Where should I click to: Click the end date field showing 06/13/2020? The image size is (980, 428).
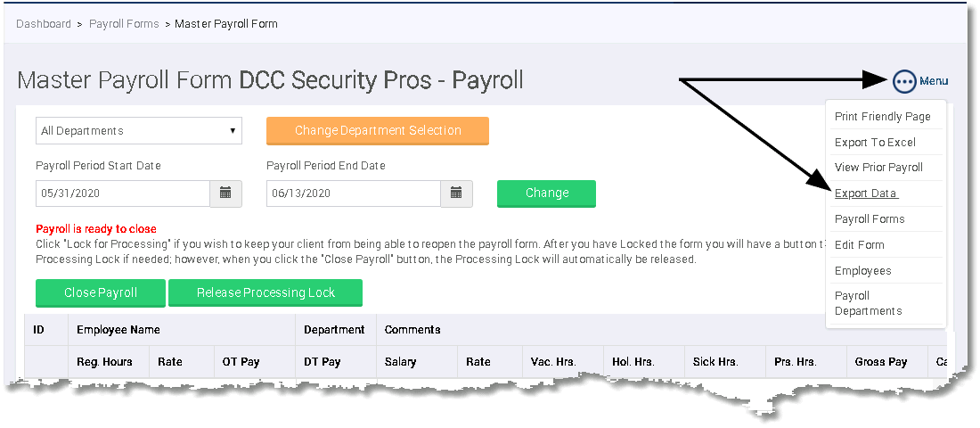pos(353,193)
